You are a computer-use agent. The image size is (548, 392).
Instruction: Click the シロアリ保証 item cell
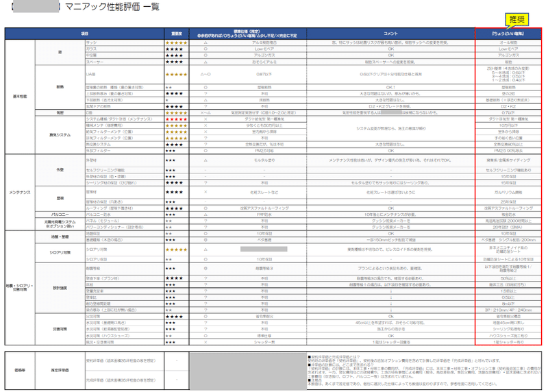[x=125, y=260]
